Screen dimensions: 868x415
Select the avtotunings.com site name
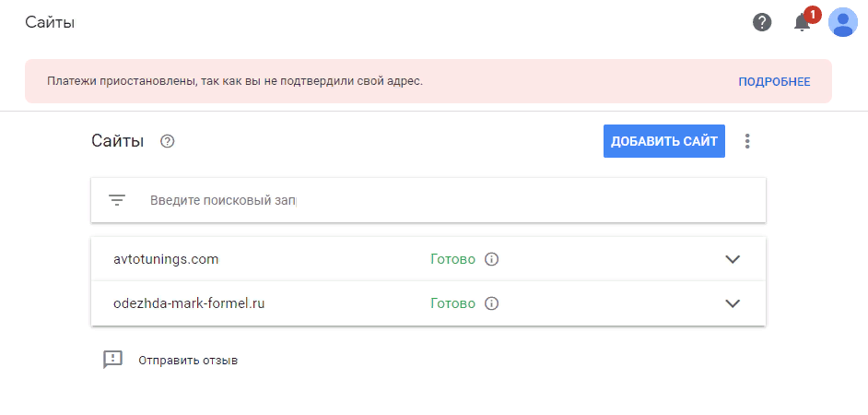166,259
